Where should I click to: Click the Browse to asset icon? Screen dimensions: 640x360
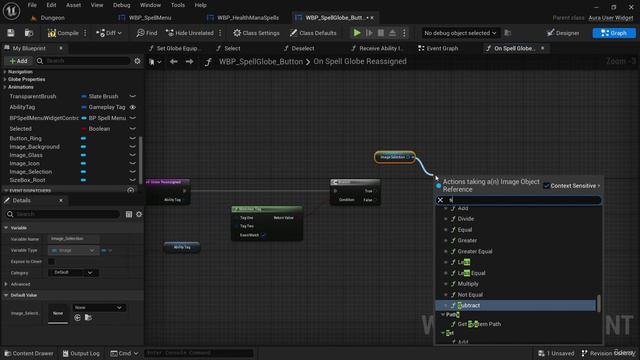coord(29,33)
